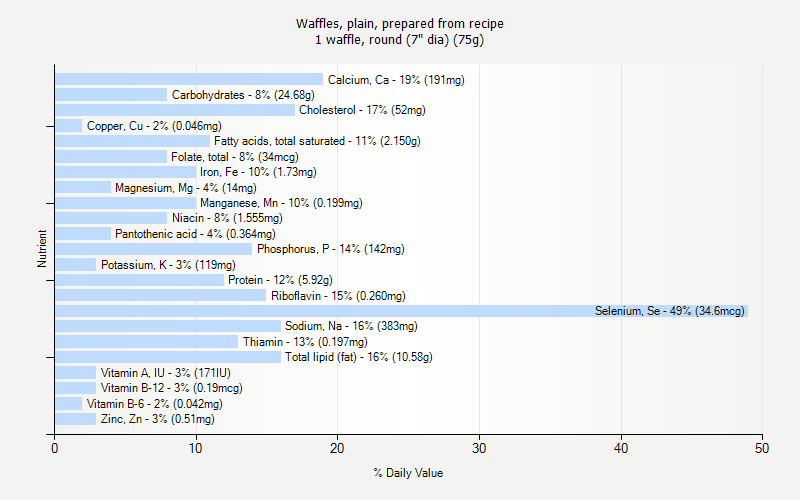
Task: Click the x-axis tick label 40
Action: pos(621,448)
